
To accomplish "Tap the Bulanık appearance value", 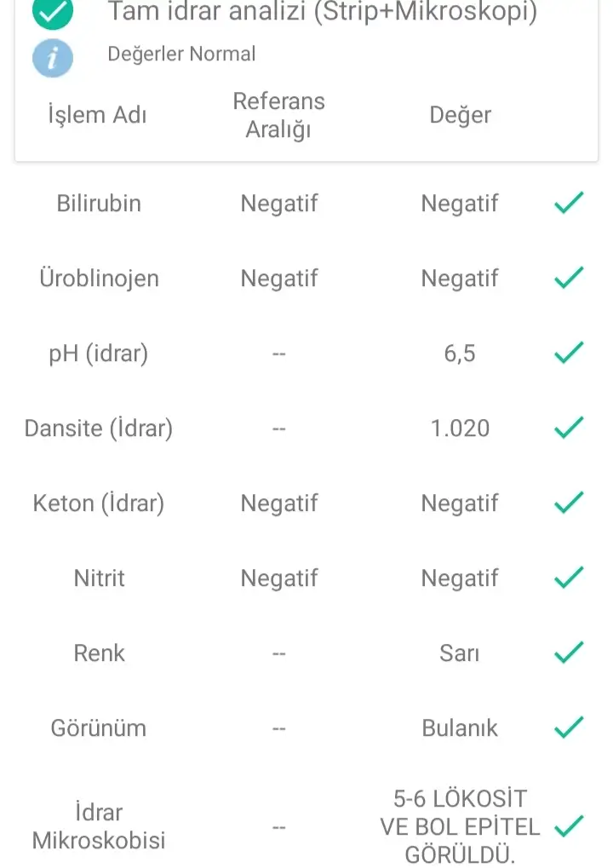I will (x=460, y=728).
